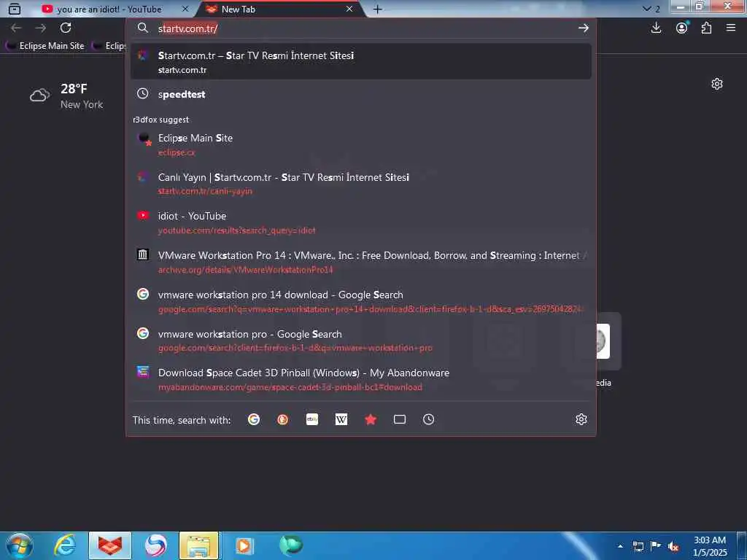Click the muted volume speaker tray icon

[x=673, y=547]
